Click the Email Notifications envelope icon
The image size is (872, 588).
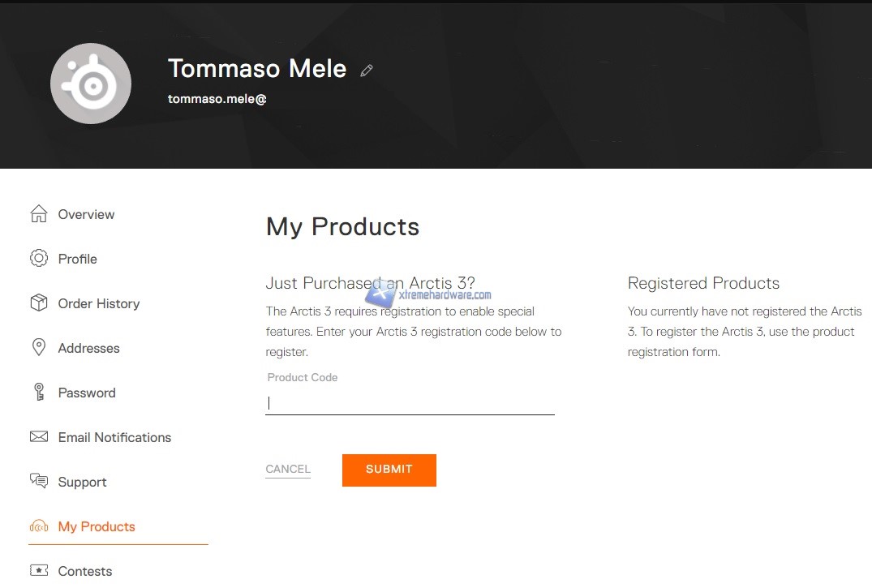[x=39, y=437]
